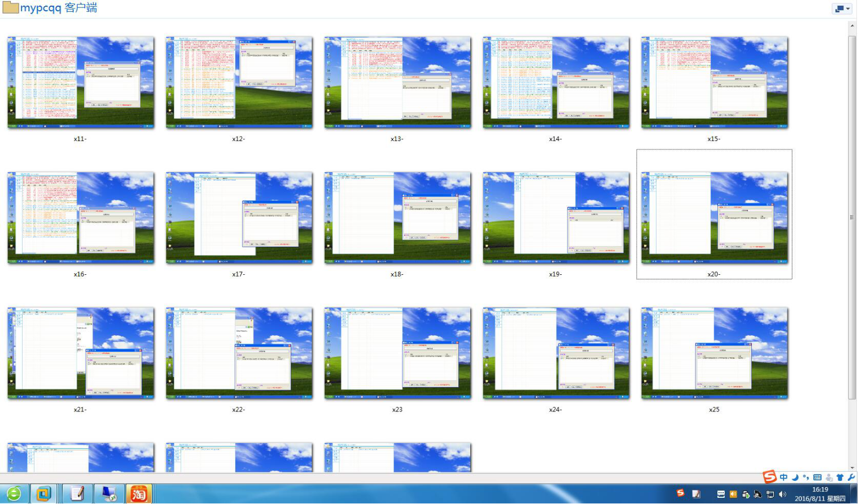858x504 pixels.
Task: Open Sogou settings via the wrench icon
Action: (x=851, y=477)
